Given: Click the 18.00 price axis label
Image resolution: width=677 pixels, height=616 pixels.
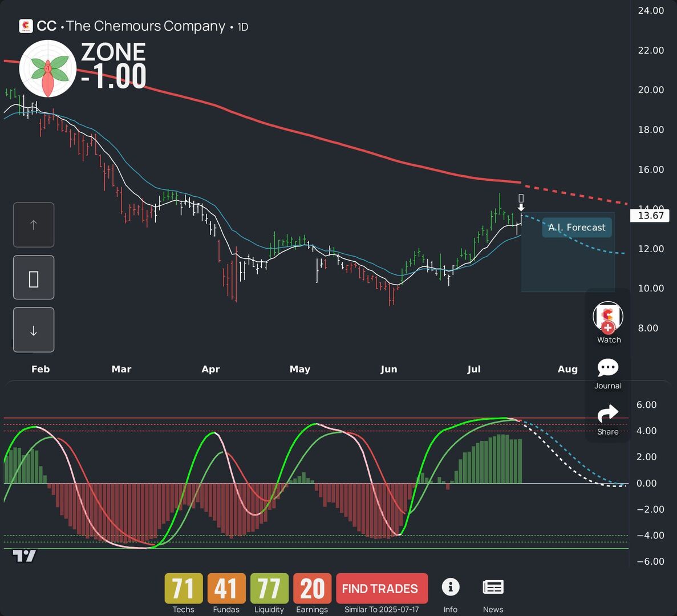Looking at the screenshot, I should pos(651,129).
